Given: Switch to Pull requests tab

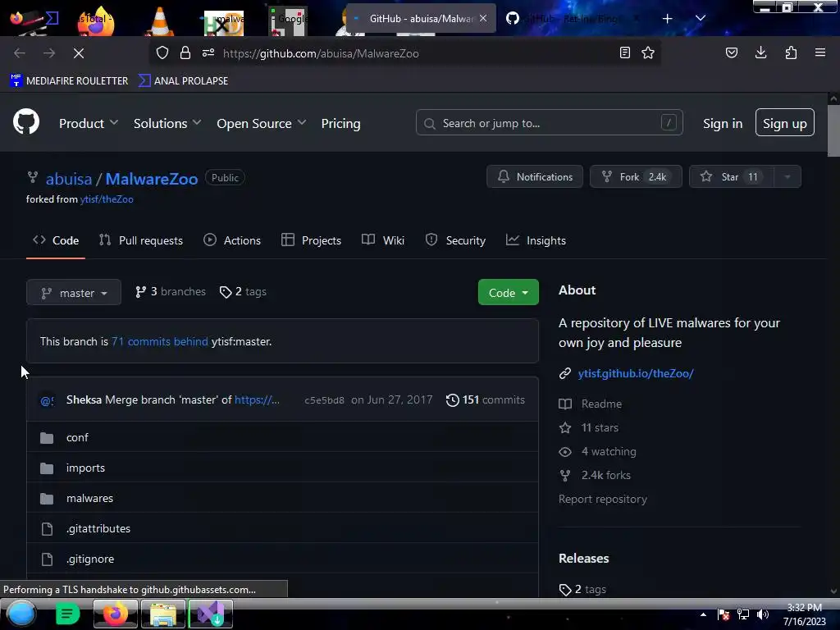Looking at the screenshot, I should tap(141, 240).
